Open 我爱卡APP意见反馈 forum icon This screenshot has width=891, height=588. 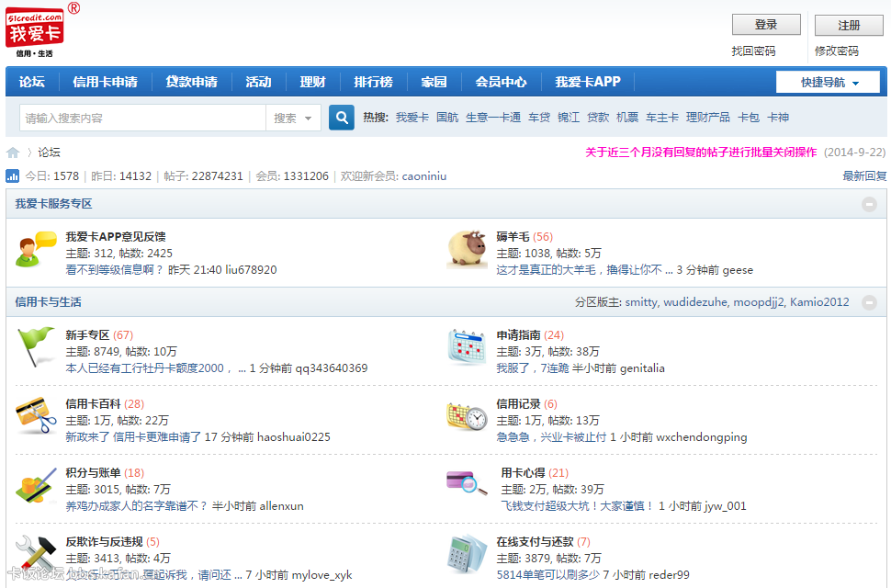point(36,249)
